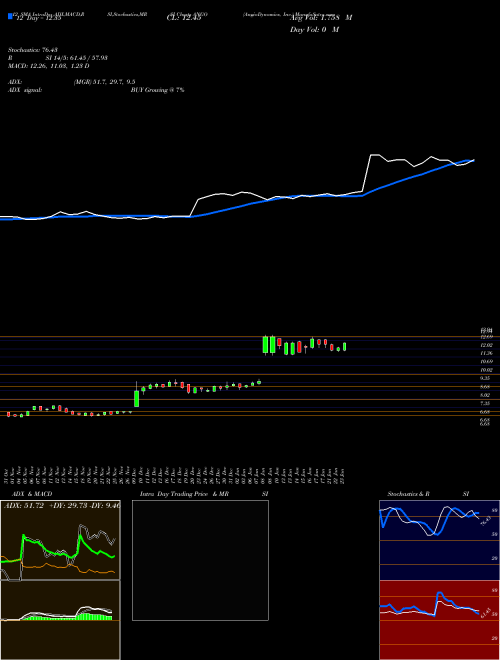Click the '(MGR) 51.7, 29.7, 9.5' ADX values
500x660 pixels.
point(104,82)
